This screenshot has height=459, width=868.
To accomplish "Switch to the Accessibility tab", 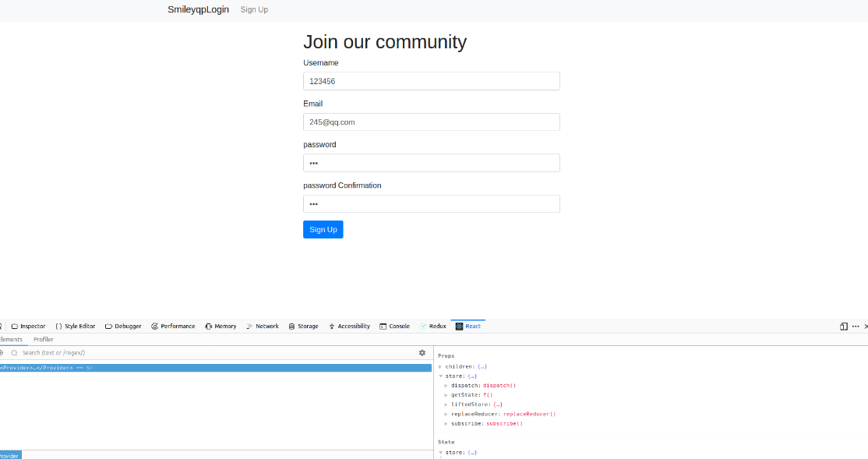I will coord(349,326).
